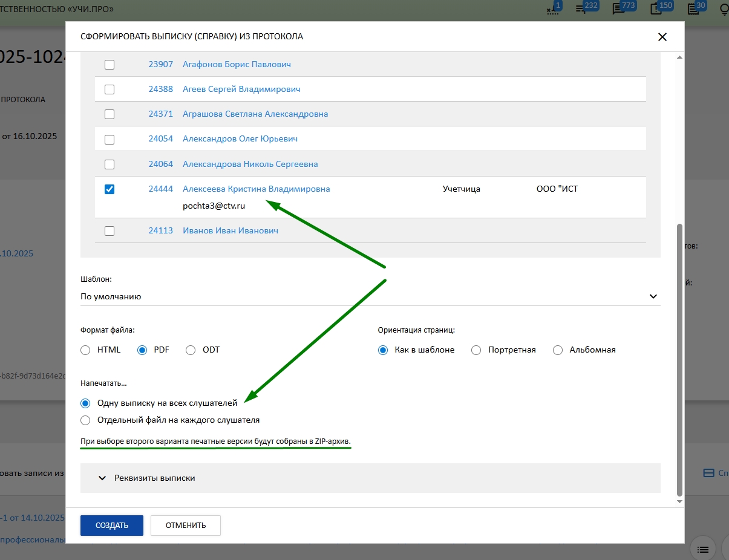
Task: Open the list icon with badge 232
Action: [583, 8]
